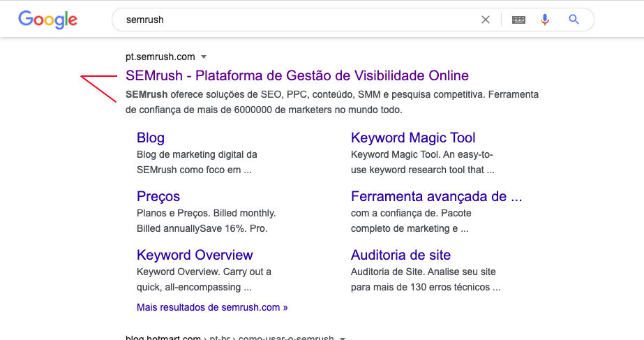644x340 pixels.
Task: Click the snippet text 'SEMrush oferece soluções de SEO'
Action: pos(203,94)
